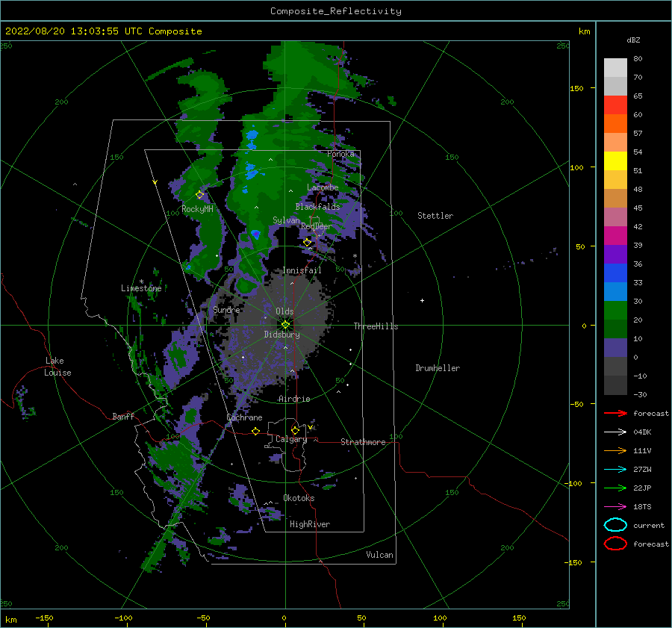Click the asterisk marker above Limestone label
The height and width of the screenshot is (628, 672).
pos(141,282)
